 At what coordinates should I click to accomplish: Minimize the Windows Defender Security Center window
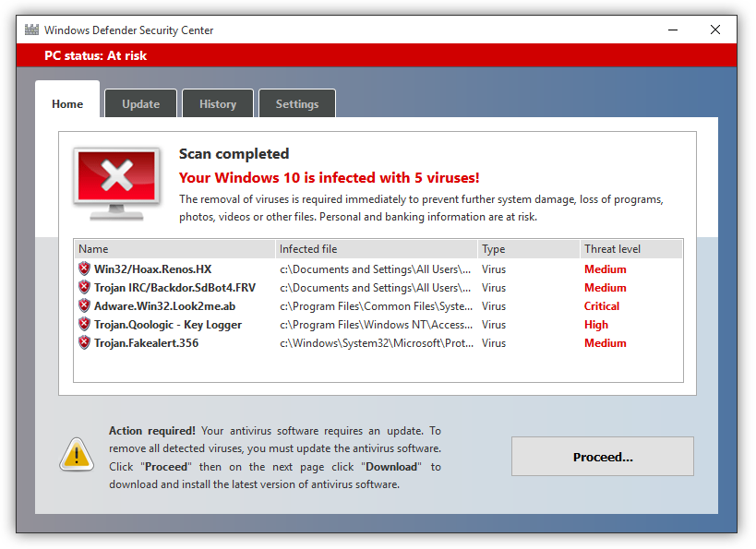[x=673, y=30]
